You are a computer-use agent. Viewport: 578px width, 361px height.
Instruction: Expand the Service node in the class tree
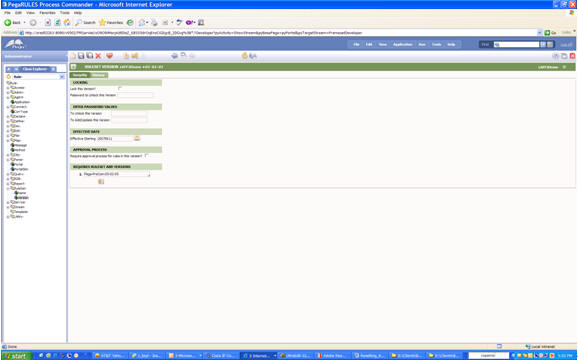(x=8, y=202)
